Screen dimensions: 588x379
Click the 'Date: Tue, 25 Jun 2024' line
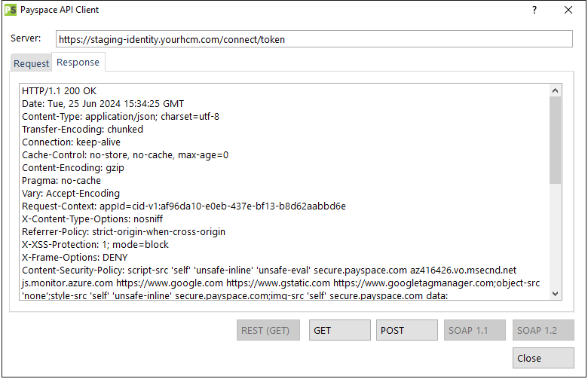(103, 104)
